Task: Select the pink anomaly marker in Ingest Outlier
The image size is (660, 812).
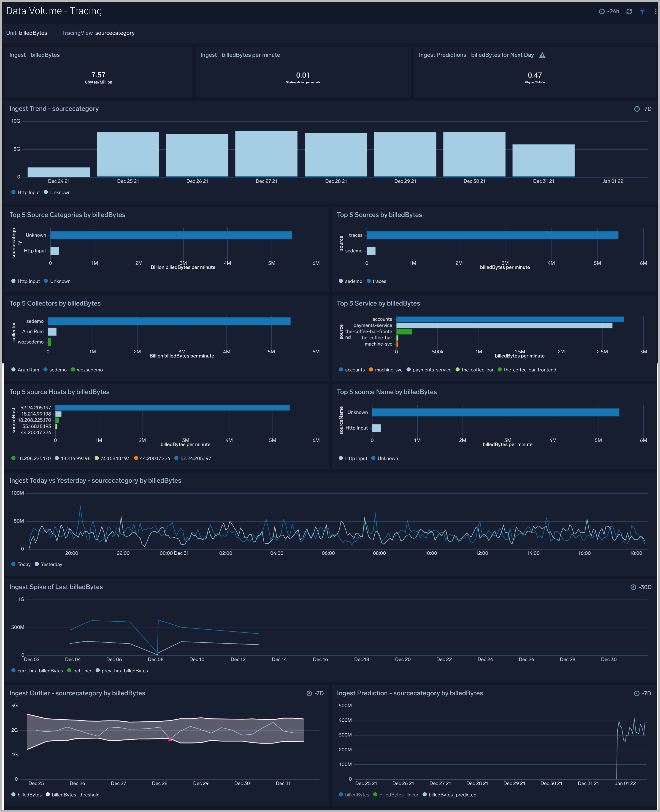Action: tap(170, 739)
